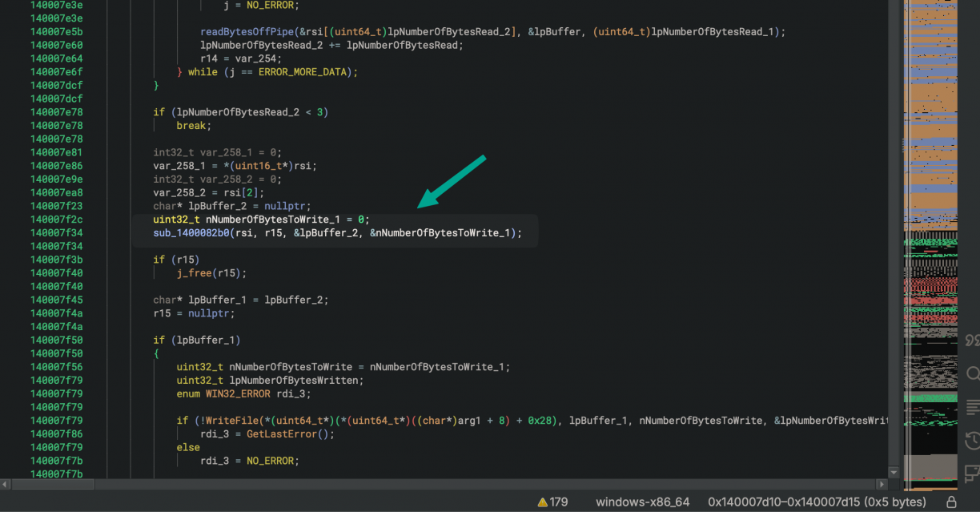Toggle the lock icon in status bar
The image size is (980, 512).
[951, 502]
